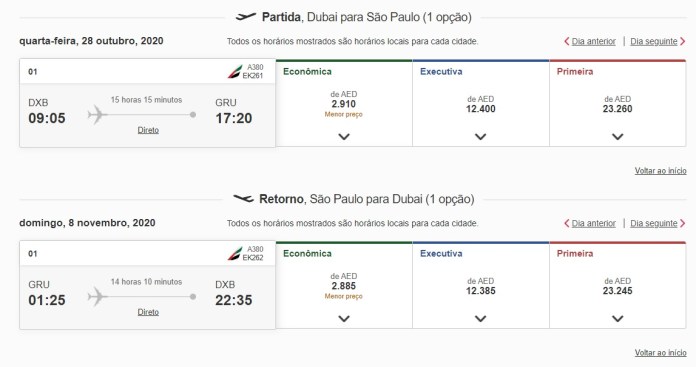This screenshot has width=696, height=367.
Task: Click the gray airplane icon on GRU 01:25 flight
Action: pos(98,296)
